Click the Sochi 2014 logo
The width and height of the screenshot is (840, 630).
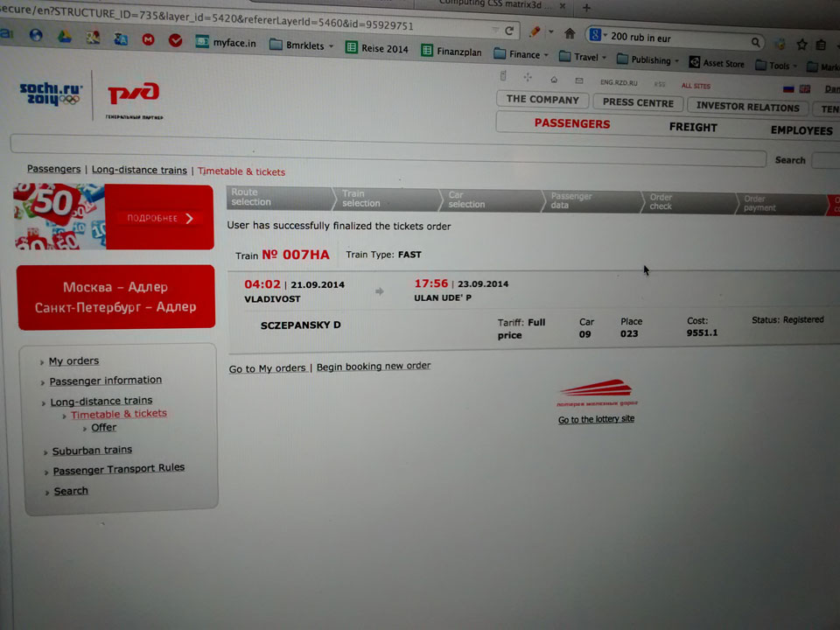pyautogui.click(x=51, y=94)
